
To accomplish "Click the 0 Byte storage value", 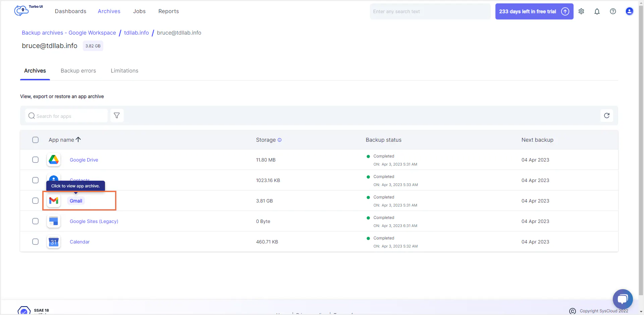I will coord(263,221).
